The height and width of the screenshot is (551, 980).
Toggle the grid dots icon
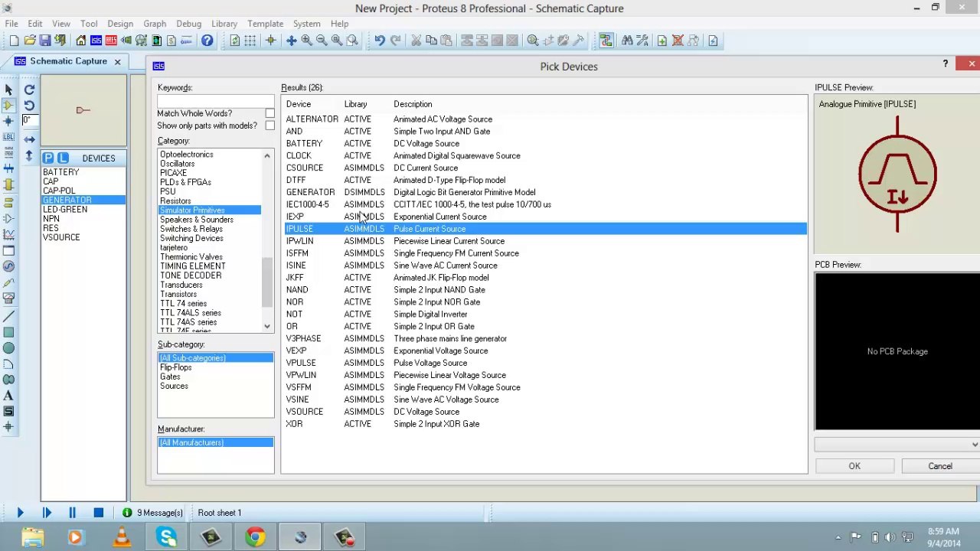point(250,41)
